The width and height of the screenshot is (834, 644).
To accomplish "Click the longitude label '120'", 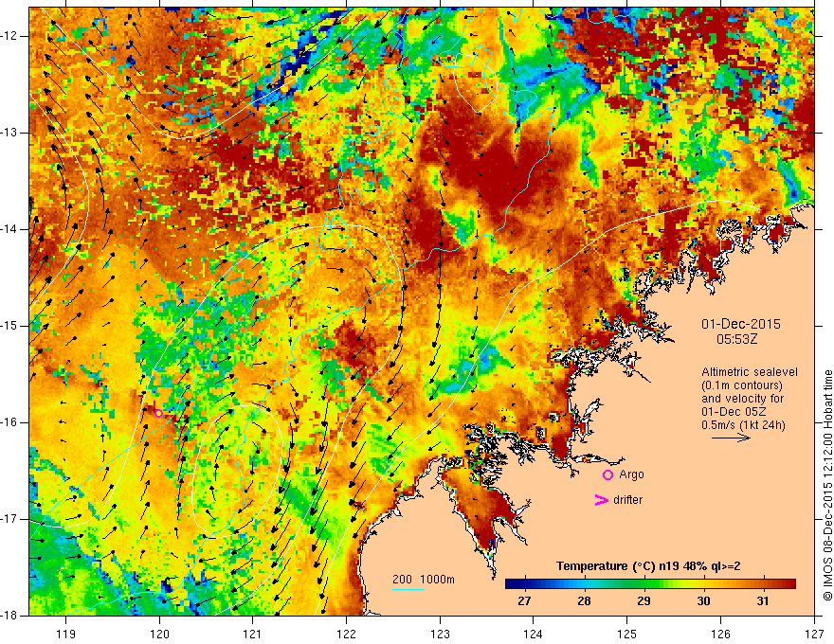I will point(159,635).
